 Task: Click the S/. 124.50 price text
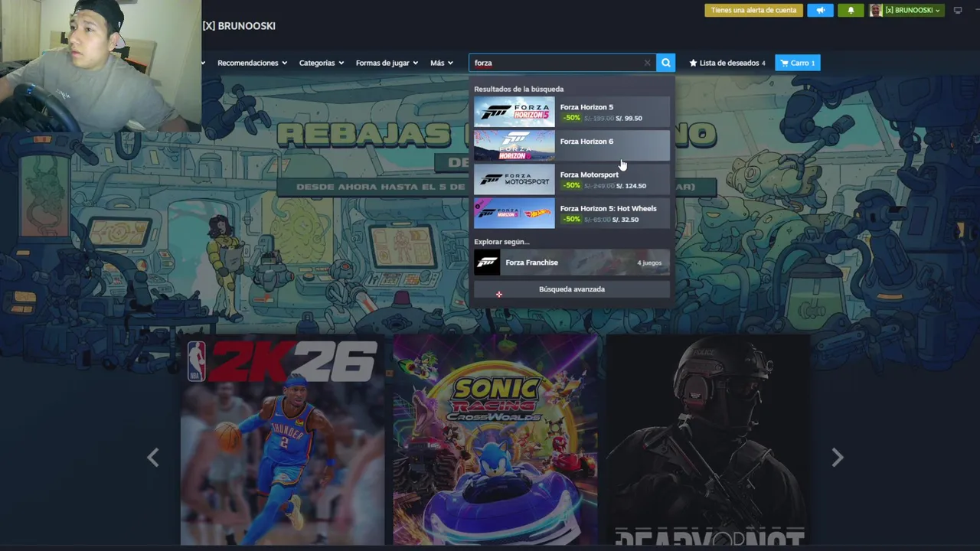coord(632,186)
